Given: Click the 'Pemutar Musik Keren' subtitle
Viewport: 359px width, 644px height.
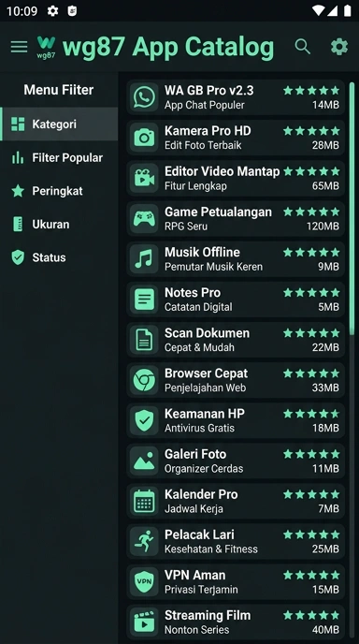Looking at the screenshot, I should coord(213,267).
